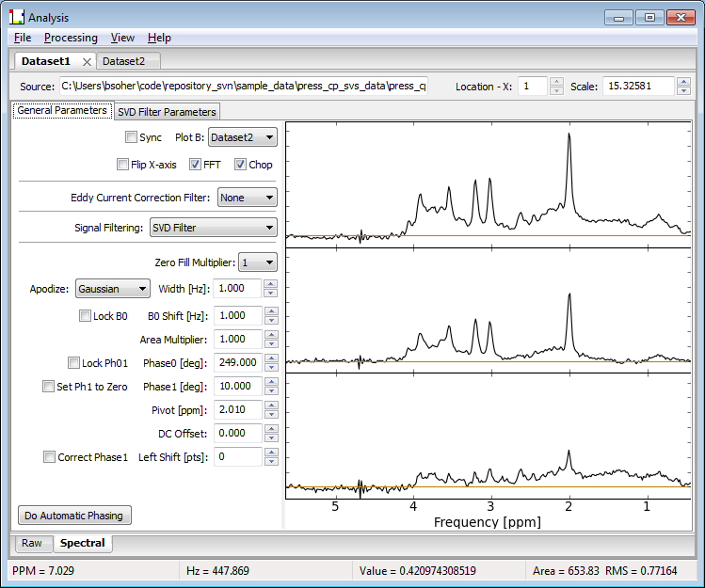Click the Analysis app icon in the title bar
The image size is (705, 588).
(17, 18)
